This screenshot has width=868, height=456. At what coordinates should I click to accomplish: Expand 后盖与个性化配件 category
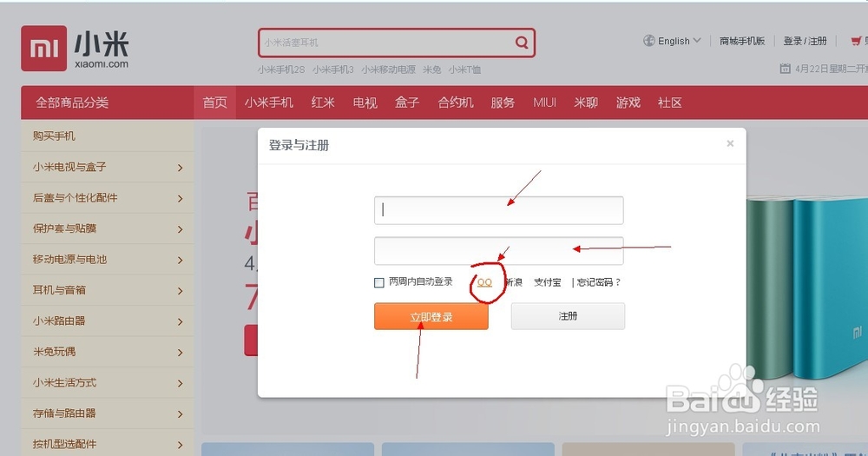(x=108, y=198)
